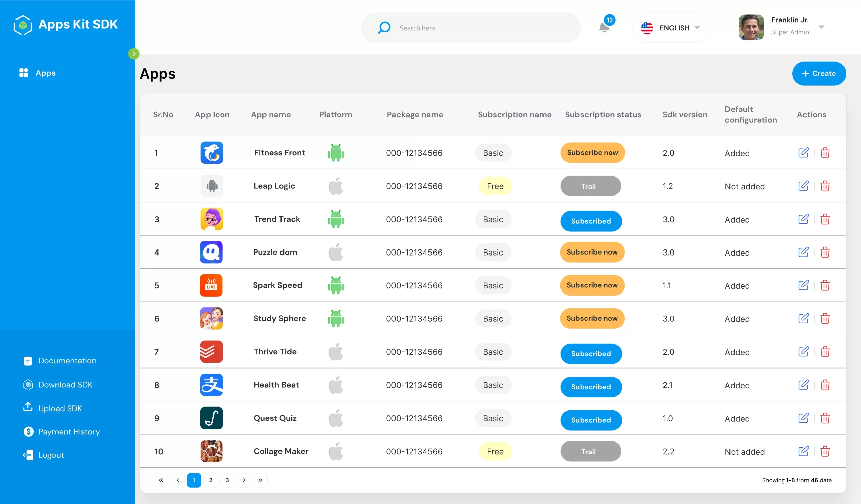Click the Trend Track app icon
The image size is (861, 504).
211,219
